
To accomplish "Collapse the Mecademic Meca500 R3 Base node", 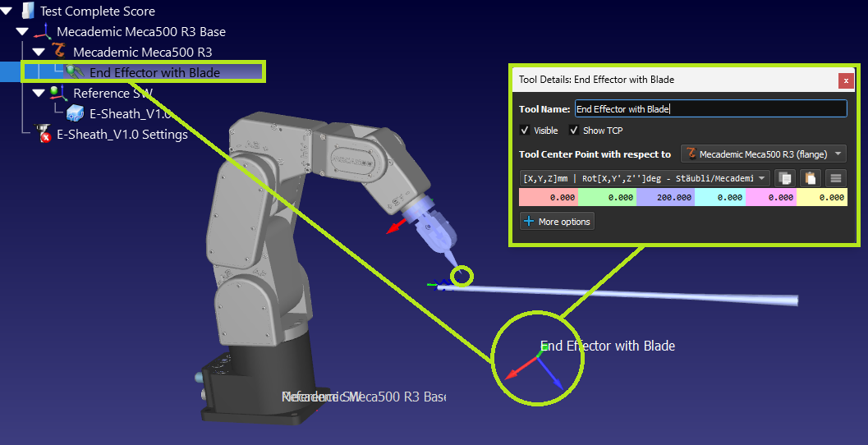I will click(23, 31).
